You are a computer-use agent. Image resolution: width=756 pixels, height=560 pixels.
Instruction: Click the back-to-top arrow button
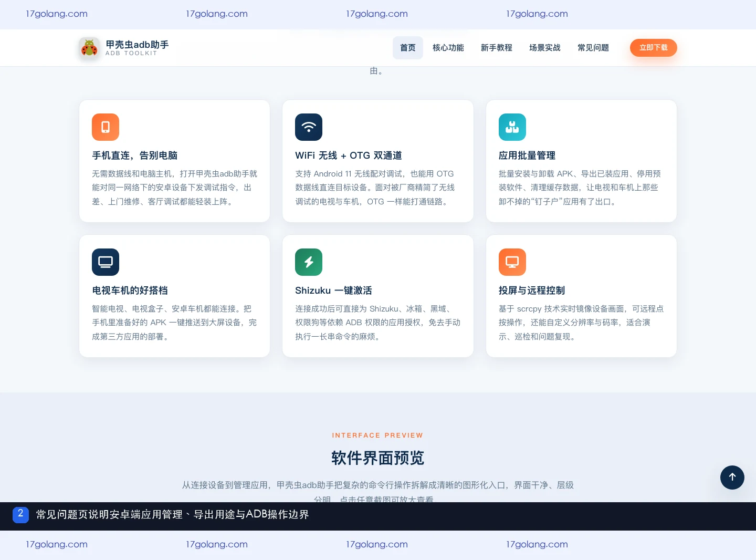point(732,478)
